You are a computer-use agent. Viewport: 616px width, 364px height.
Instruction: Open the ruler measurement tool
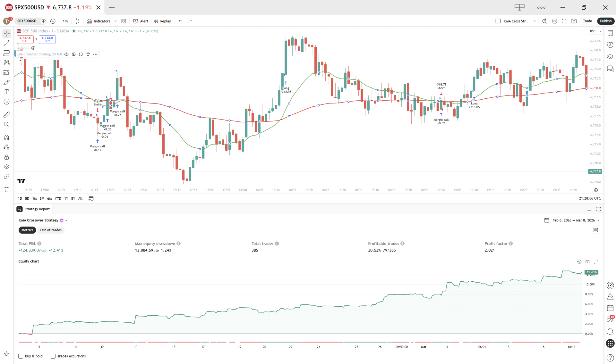pyautogui.click(x=6, y=114)
